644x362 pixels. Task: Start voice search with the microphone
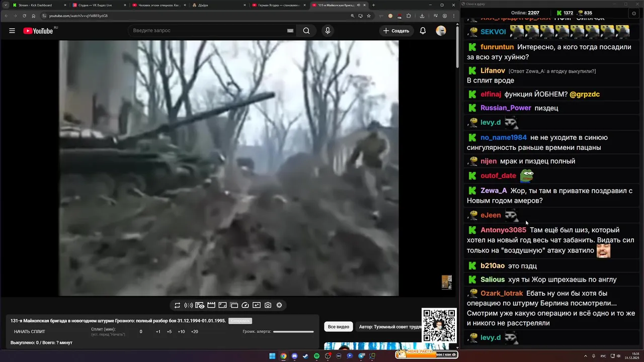coord(328,31)
